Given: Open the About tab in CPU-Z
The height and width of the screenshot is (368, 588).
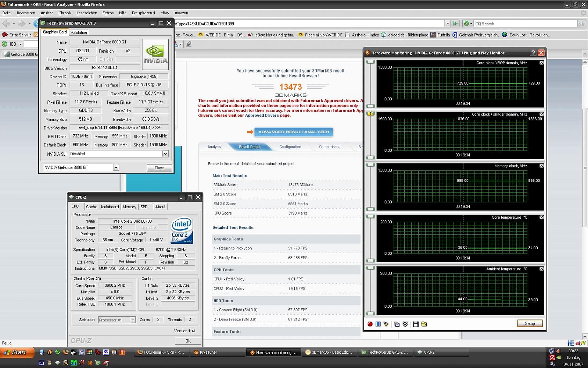Looking at the screenshot, I should [160, 207].
